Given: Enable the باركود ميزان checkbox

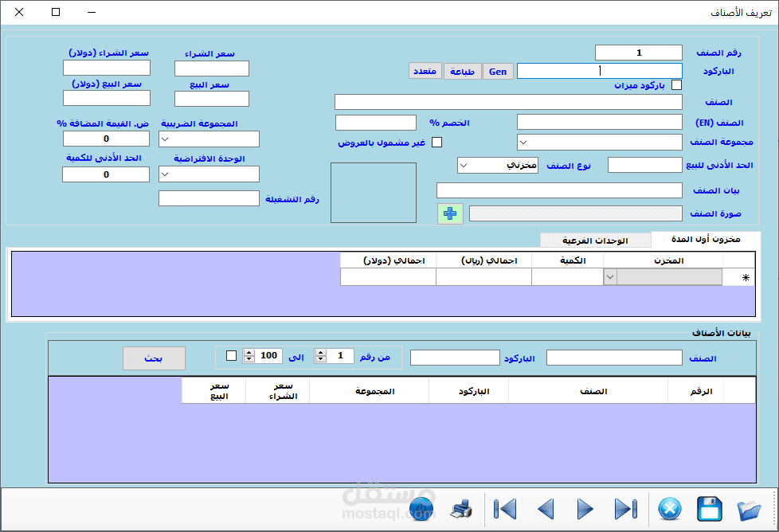Looking at the screenshot, I should [x=676, y=85].
